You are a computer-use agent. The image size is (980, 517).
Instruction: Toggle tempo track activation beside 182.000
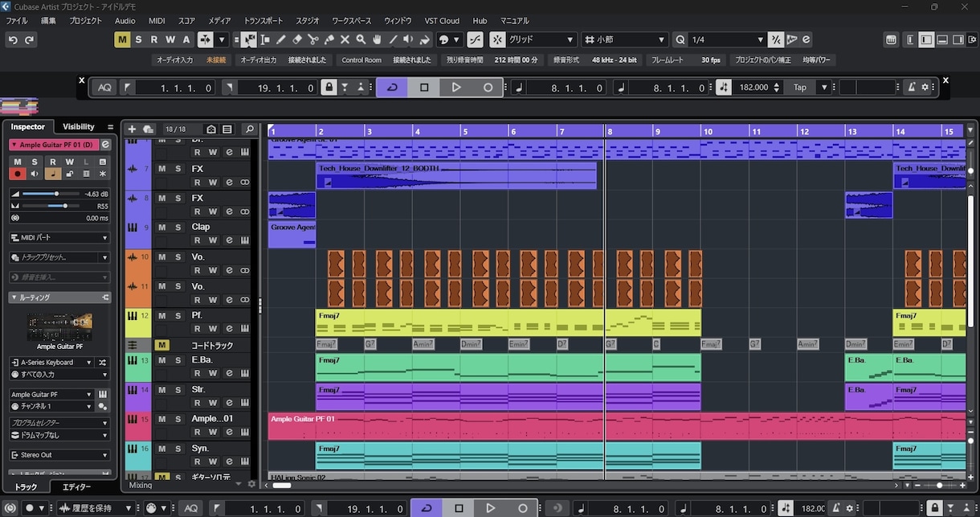[724, 88]
